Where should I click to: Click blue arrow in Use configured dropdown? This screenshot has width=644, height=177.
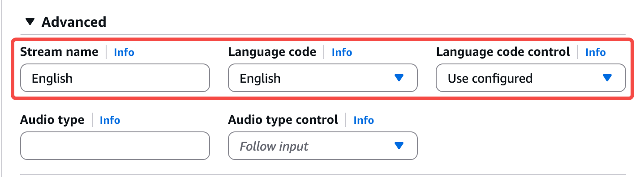[x=607, y=78]
